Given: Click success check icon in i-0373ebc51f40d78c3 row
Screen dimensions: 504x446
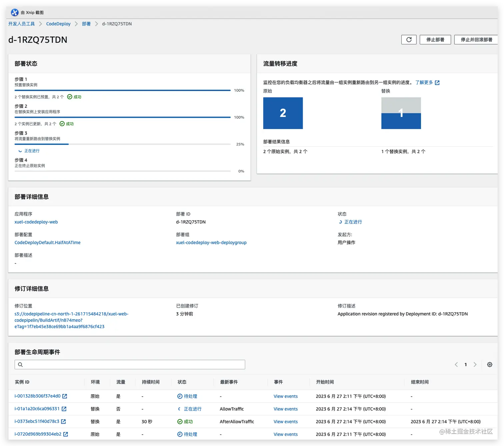Looking at the screenshot, I should [180, 422].
